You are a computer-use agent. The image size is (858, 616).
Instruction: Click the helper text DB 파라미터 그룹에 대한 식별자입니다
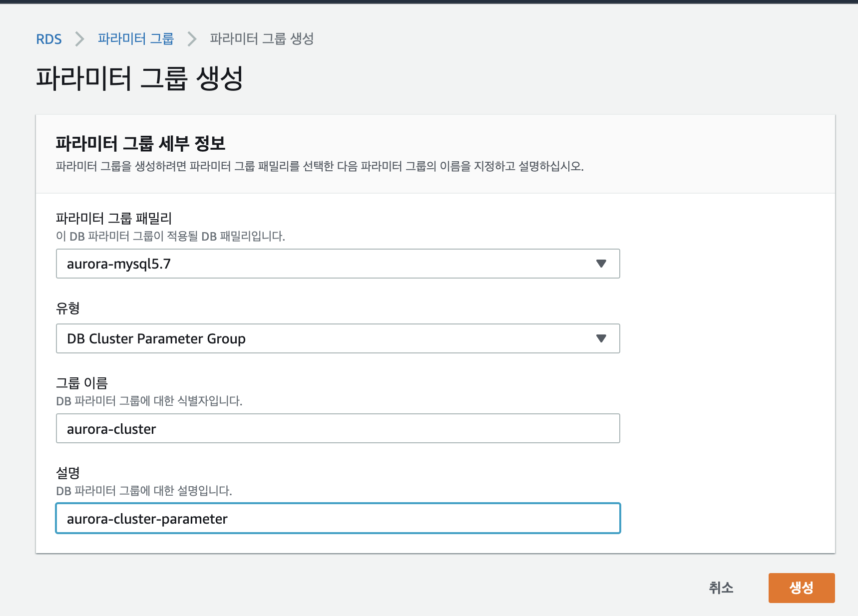149,401
